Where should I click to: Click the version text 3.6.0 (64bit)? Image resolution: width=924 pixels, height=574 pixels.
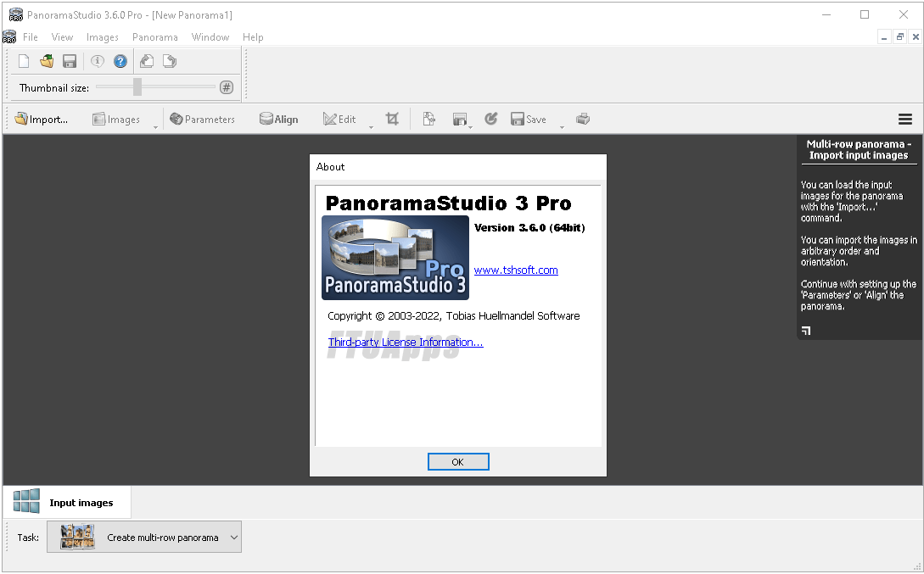[x=529, y=228]
